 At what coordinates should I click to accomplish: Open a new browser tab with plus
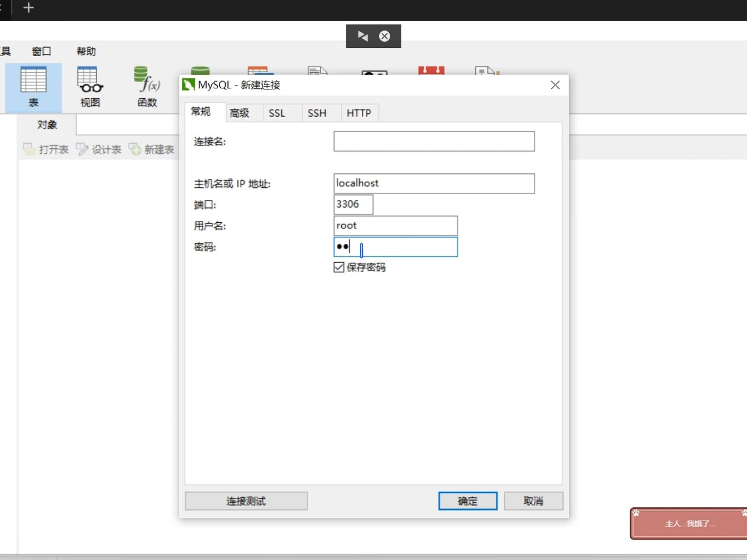coord(29,8)
